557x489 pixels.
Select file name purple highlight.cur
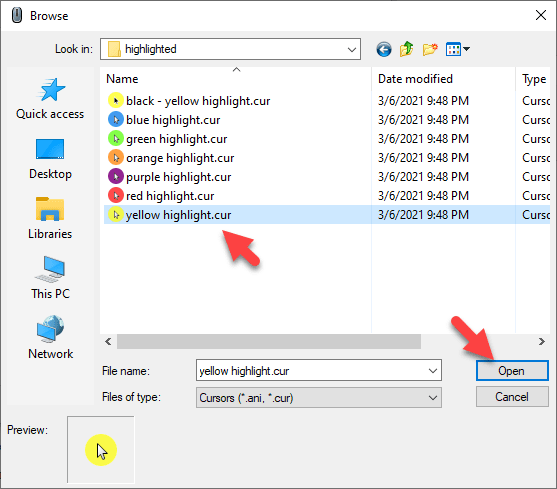pyautogui.click(x=179, y=177)
